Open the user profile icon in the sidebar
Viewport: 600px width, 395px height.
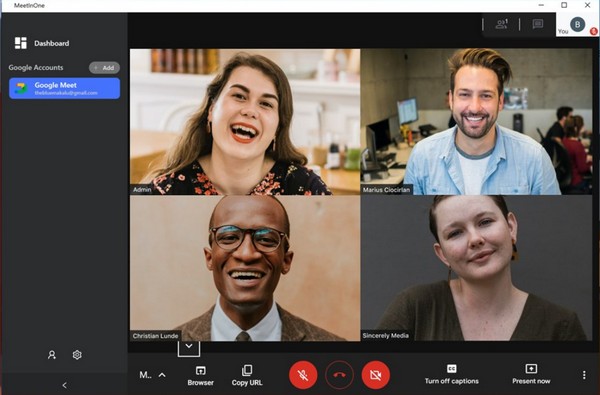(x=52, y=355)
